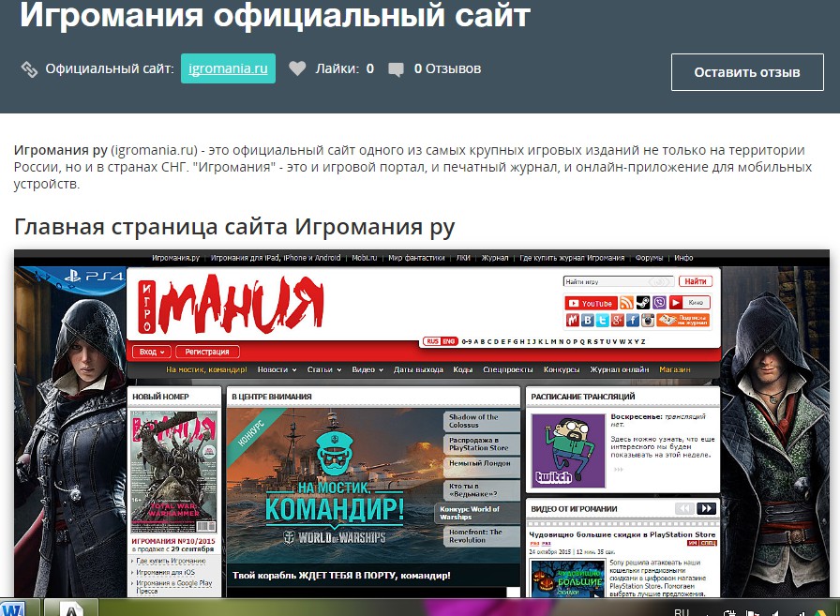Screen dimensions: 840x616
Task: Click the Регистрация button
Action: click(x=207, y=352)
